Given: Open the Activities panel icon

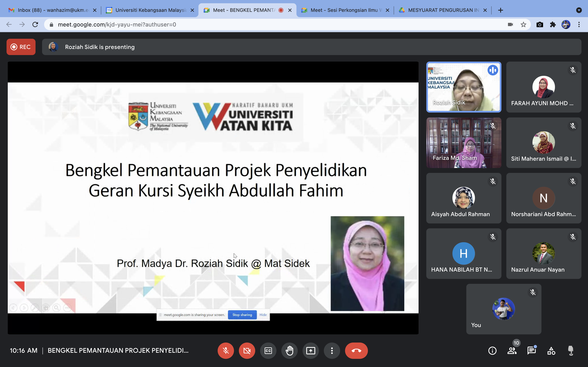Looking at the screenshot, I should tap(551, 350).
